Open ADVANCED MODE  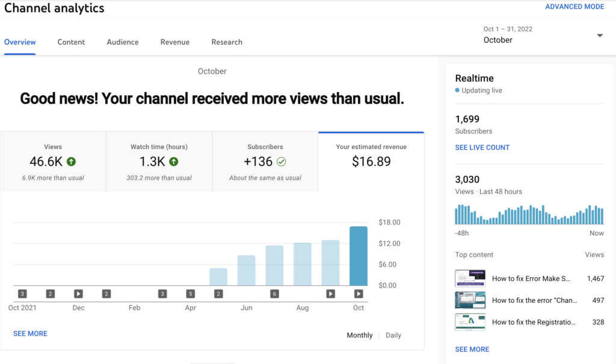[574, 7]
